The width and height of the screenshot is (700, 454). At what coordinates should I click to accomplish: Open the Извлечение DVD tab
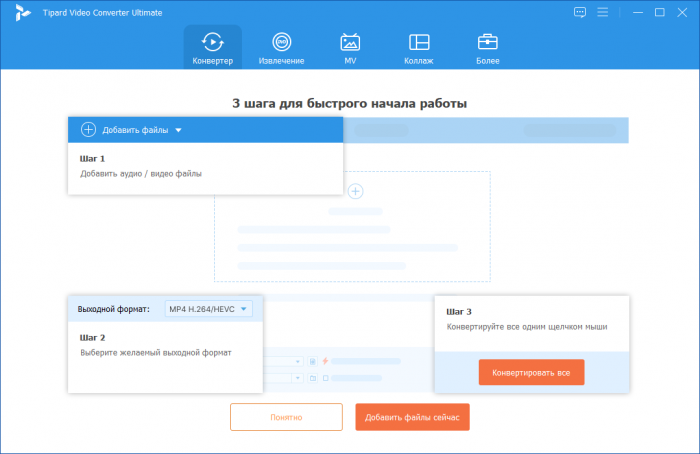point(281,48)
